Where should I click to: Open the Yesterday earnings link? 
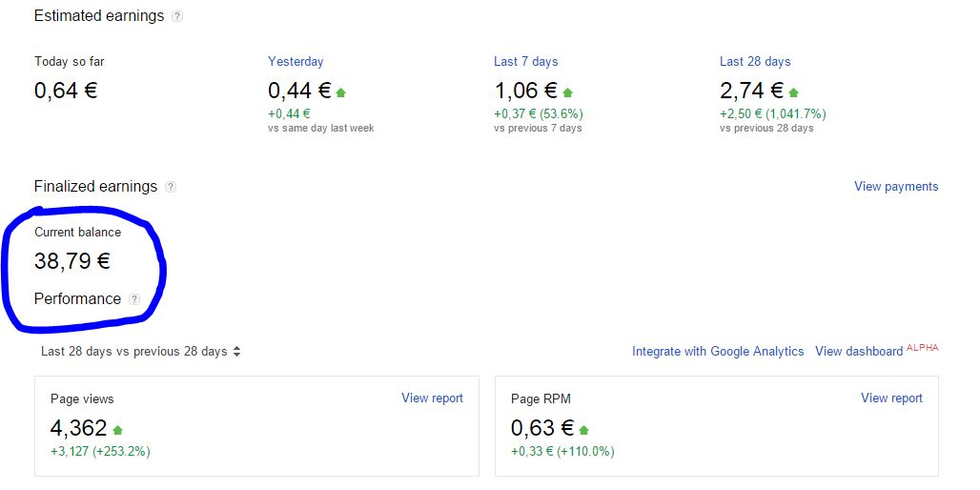pos(296,61)
